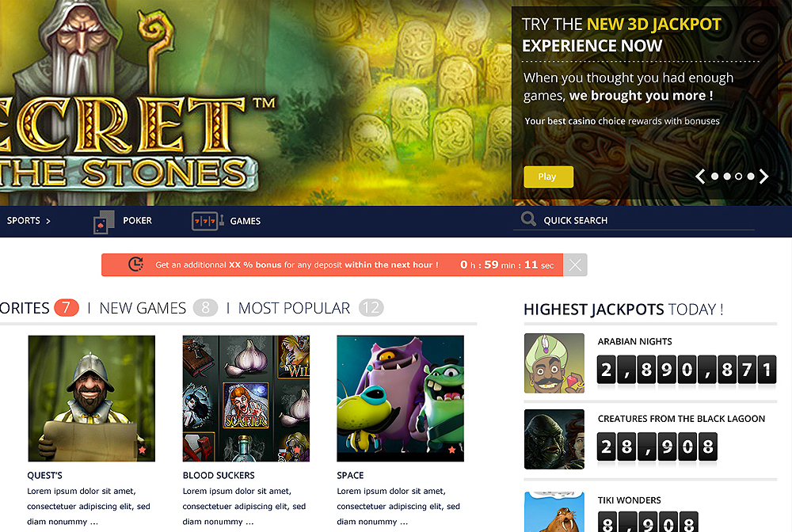Toggle favorite star on Quest's game
The width and height of the screenshot is (792, 532).
pos(143,449)
